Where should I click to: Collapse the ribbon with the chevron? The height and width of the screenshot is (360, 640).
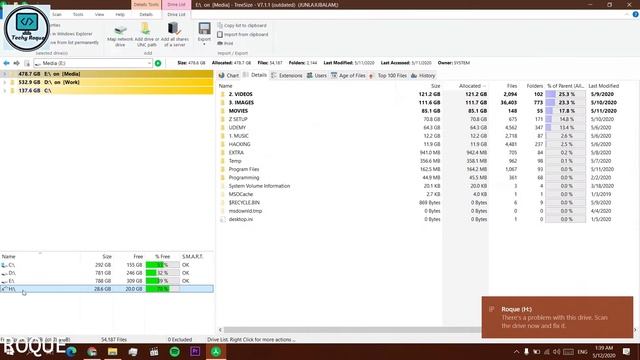point(627,14)
